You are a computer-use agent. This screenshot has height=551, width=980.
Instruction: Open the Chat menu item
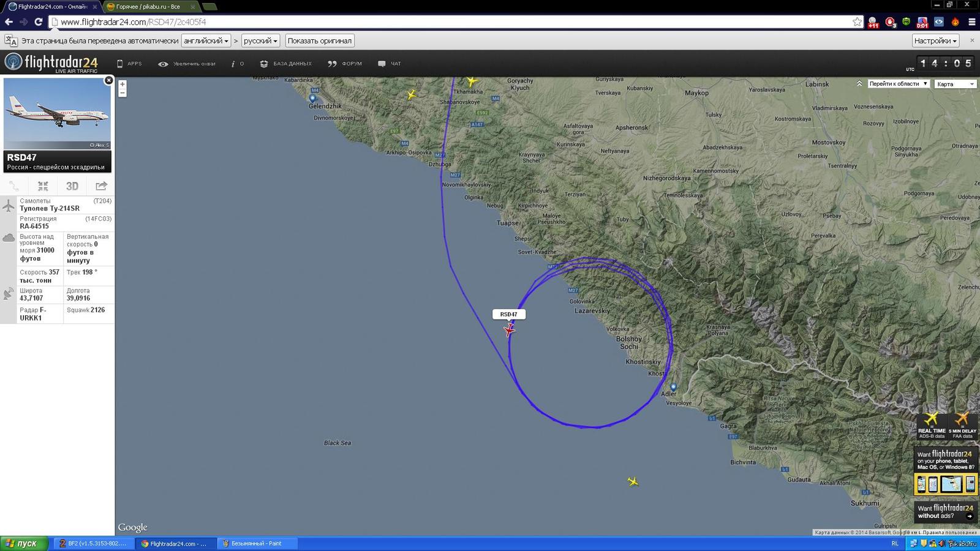(x=390, y=64)
